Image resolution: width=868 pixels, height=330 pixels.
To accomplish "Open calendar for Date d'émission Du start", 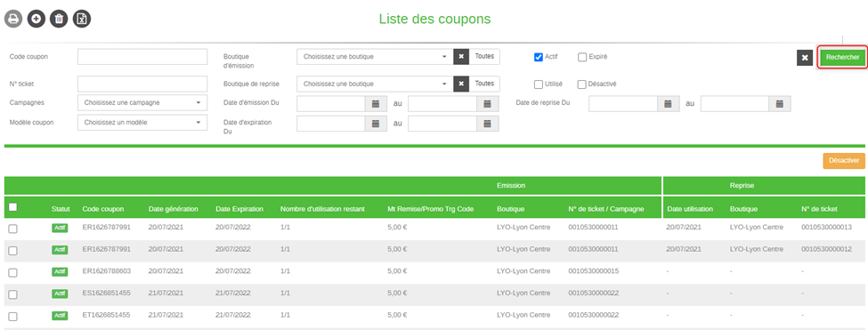I will tap(376, 103).
